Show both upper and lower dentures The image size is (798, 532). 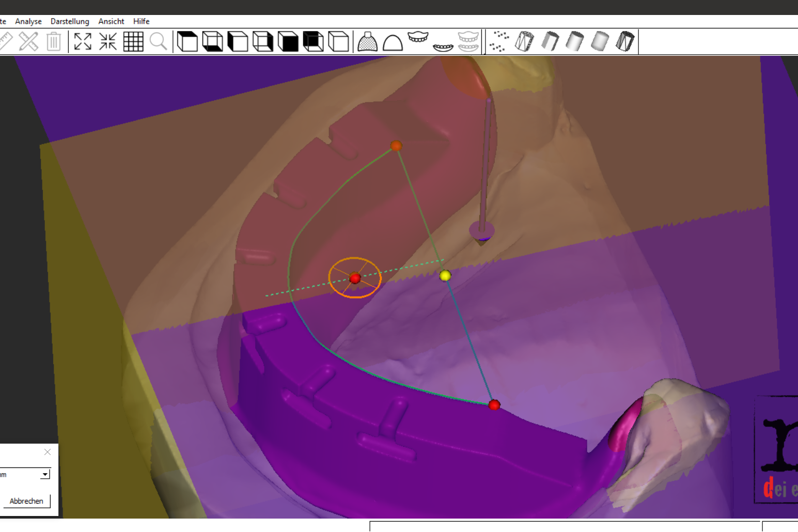pos(468,41)
